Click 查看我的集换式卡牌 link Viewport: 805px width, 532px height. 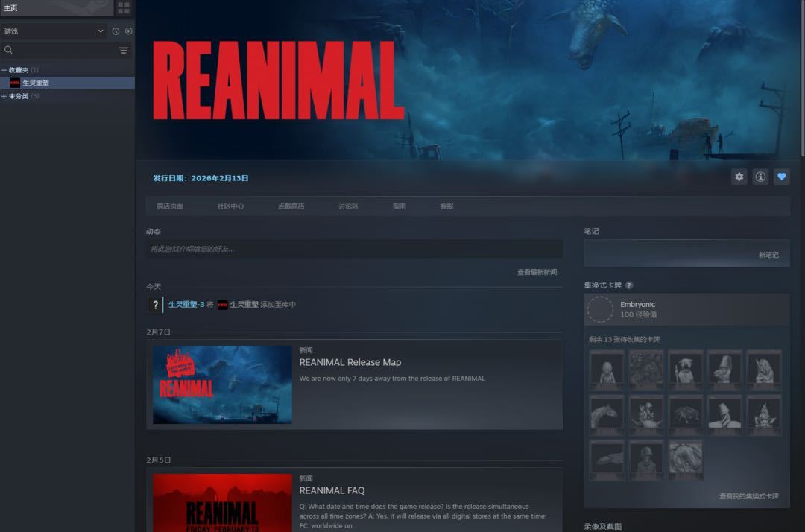(x=749, y=496)
